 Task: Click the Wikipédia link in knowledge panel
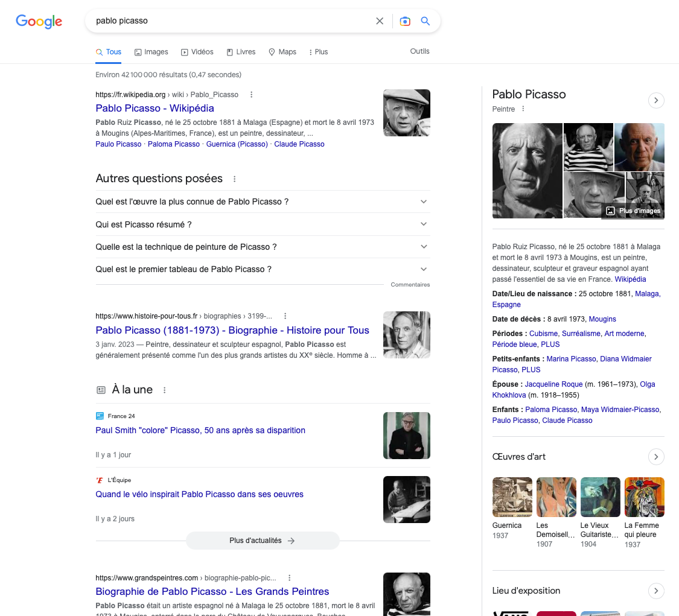(630, 279)
